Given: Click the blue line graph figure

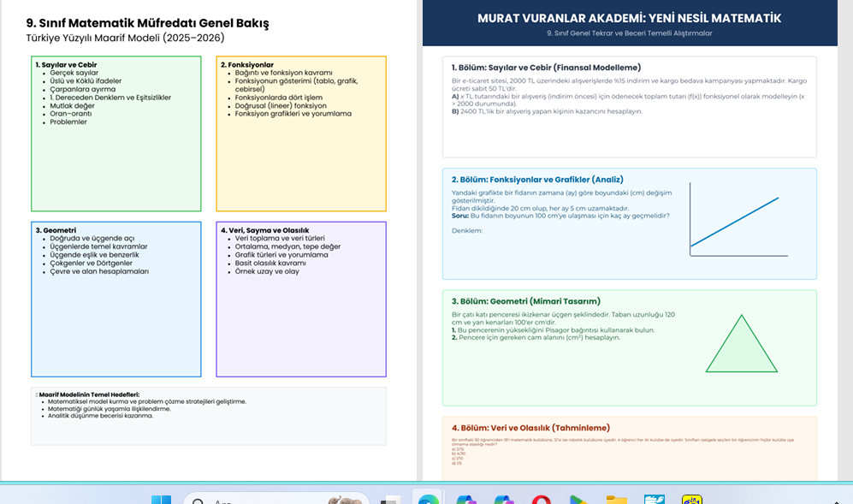Looking at the screenshot, I should tap(736, 224).
